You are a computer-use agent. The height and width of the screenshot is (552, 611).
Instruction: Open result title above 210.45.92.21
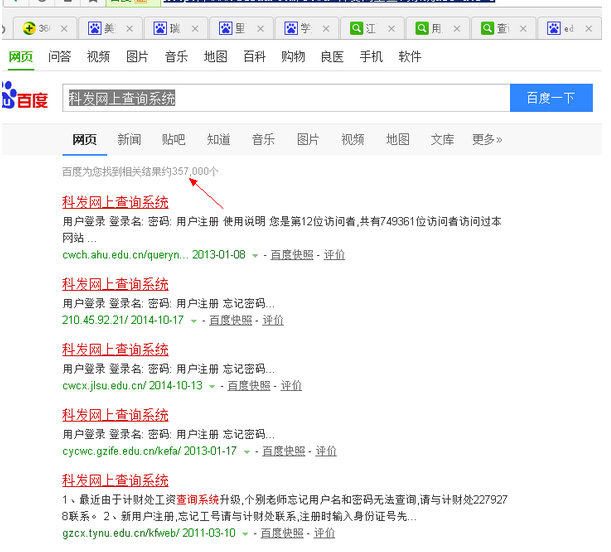pyautogui.click(x=115, y=284)
